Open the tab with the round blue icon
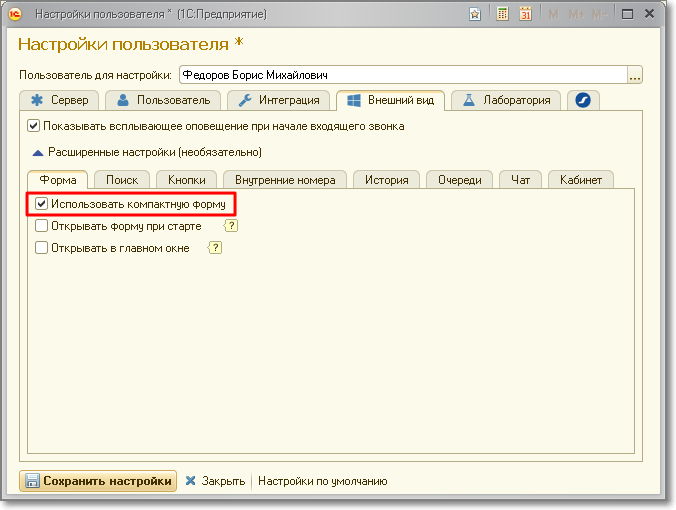676x510 pixels. pyautogui.click(x=583, y=100)
